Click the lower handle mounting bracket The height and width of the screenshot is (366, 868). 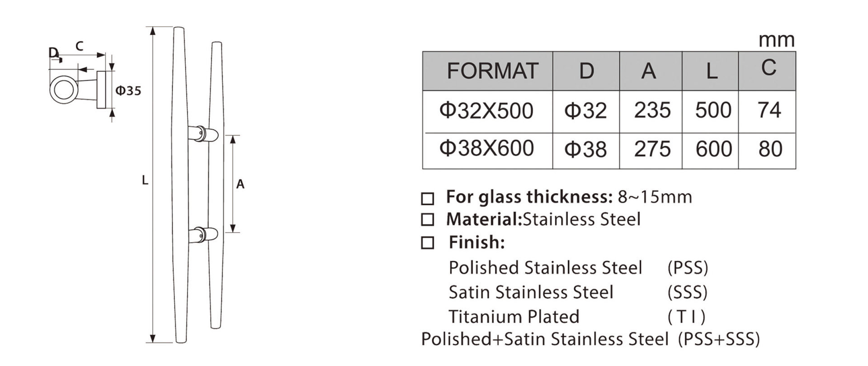point(204,235)
